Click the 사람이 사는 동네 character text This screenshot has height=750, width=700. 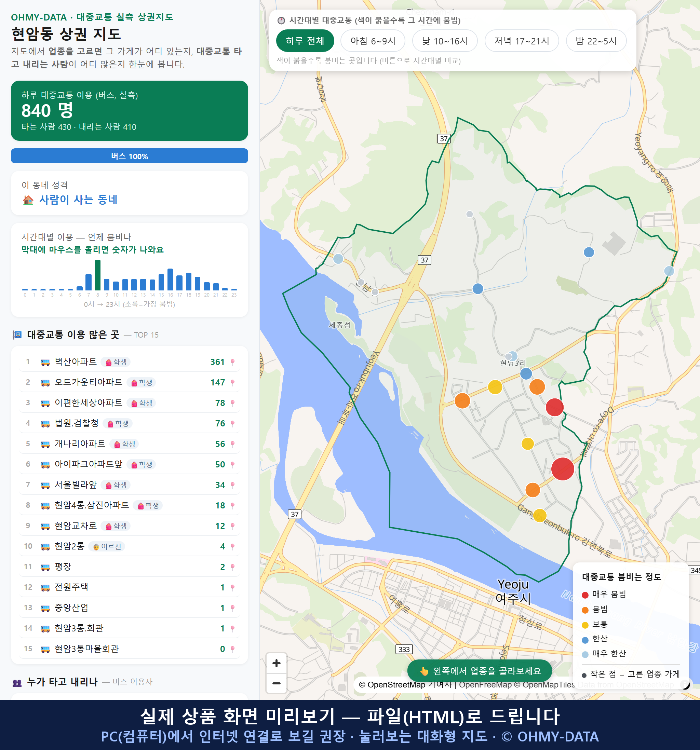pos(79,200)
